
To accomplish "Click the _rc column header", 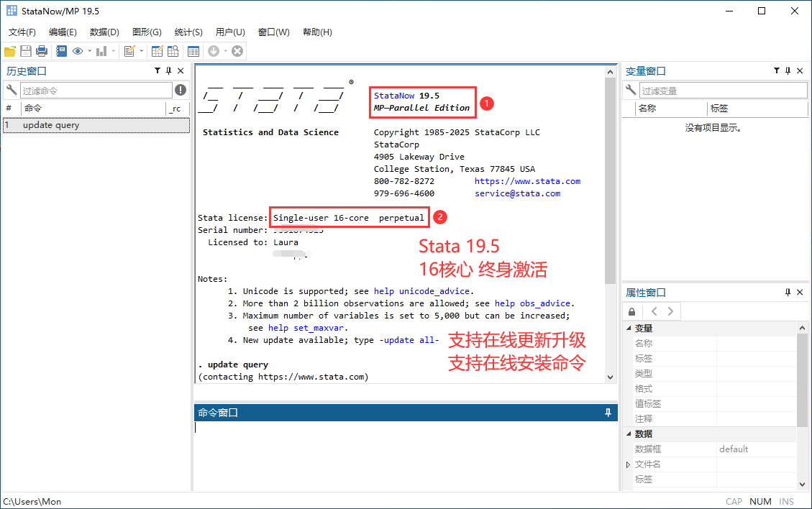I will point(176,109).
